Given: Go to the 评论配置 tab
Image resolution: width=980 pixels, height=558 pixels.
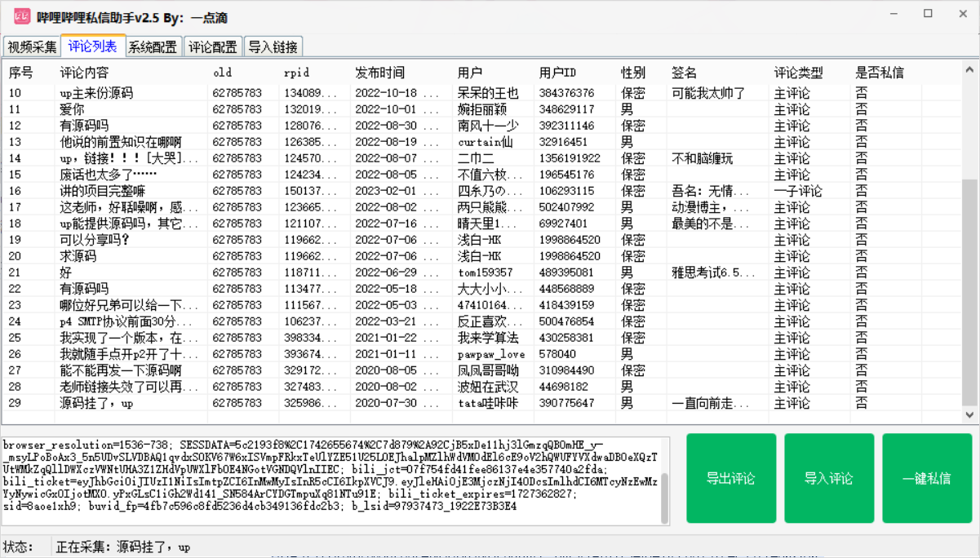Looking at the screenshot, I should (213, 46).
